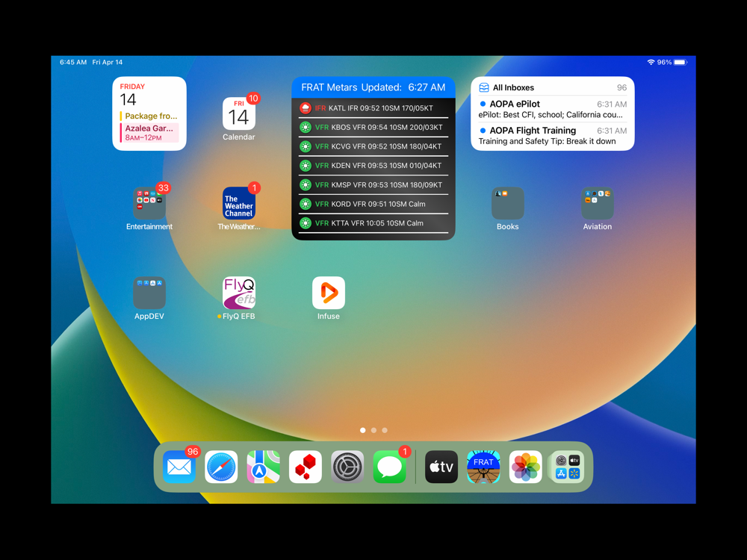Open the Calendar app icon

(239, 113)
